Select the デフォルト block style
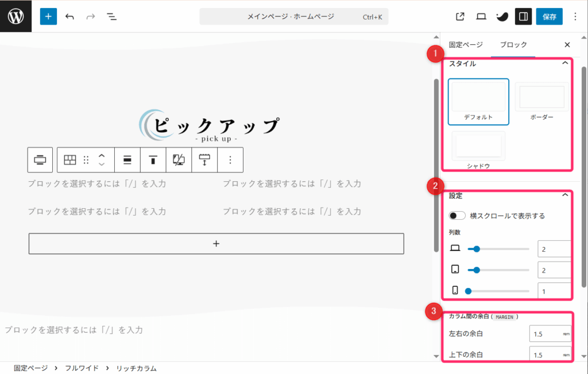The image size is (588, 374). (x=478, y=102)
